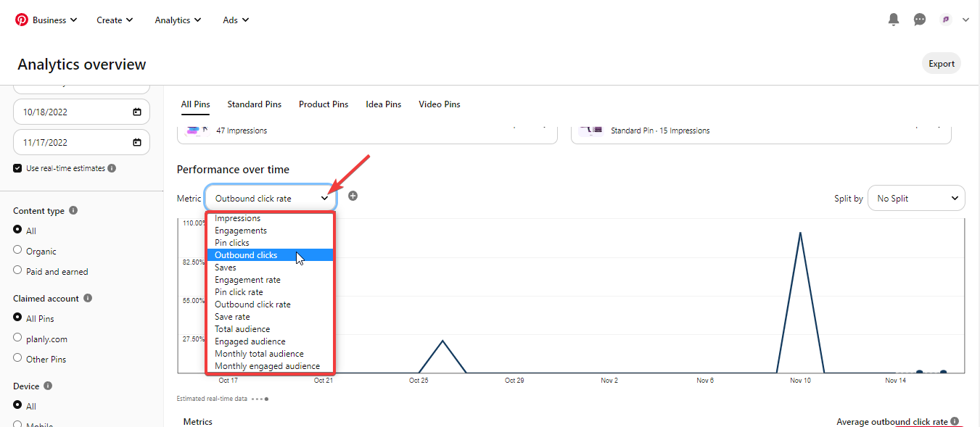980x427 pixels.
Task: Choose Monthly total audience from list
Action: [x=270, y=354]
